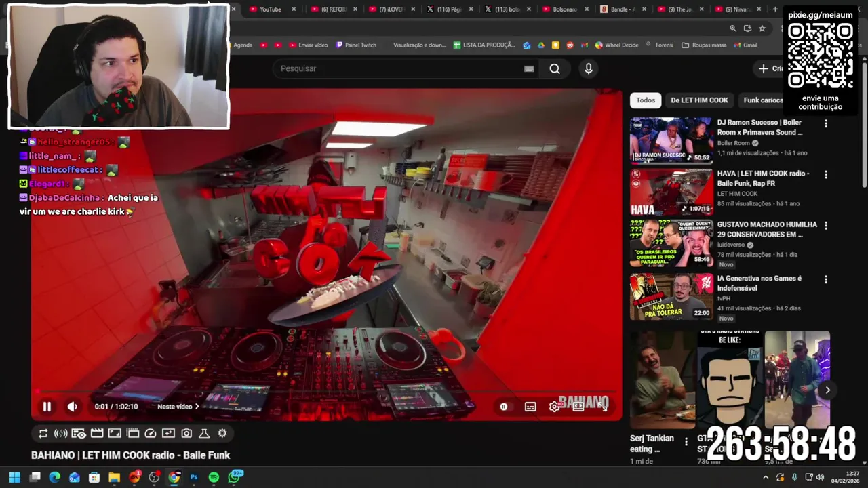Open "GUSTAVO MACHADO HUMILHA" video title
Screen dimensions: 868x488
tap(767, 229)
